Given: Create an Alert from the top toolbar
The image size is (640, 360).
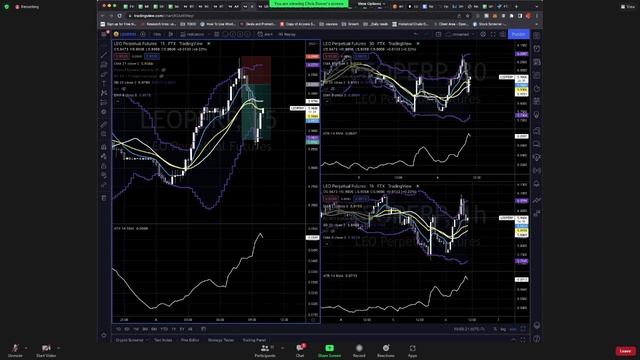Looking at the screenshot, I should point(265,34).
